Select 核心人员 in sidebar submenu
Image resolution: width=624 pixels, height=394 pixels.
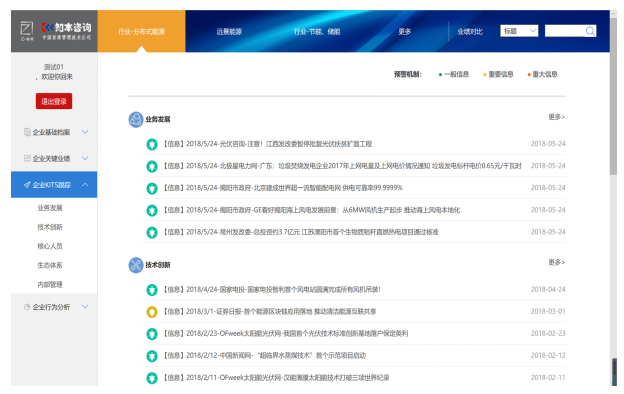[50, 246]
